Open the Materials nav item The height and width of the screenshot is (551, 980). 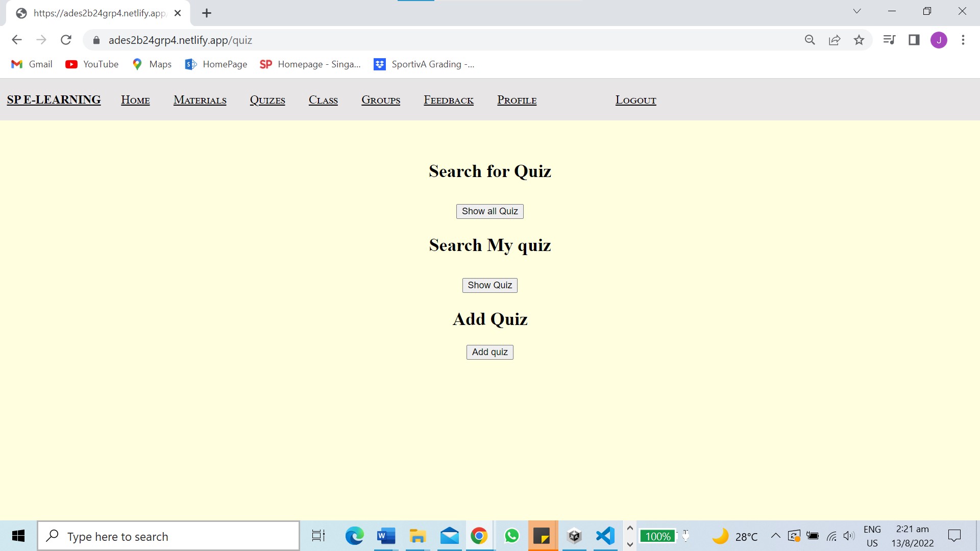[x=200, y=100]
